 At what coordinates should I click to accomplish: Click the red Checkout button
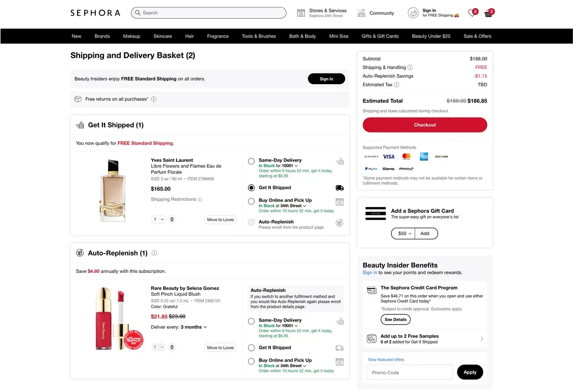[x=424, y=125]
